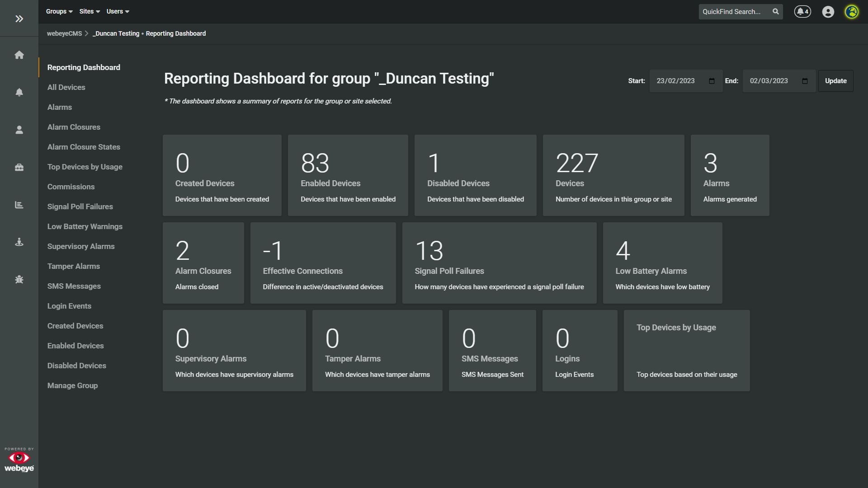The height and width of the screenshot is (488, 868).
Task: Click the sidebar toolbox icon
Action: tap(19, 167)
